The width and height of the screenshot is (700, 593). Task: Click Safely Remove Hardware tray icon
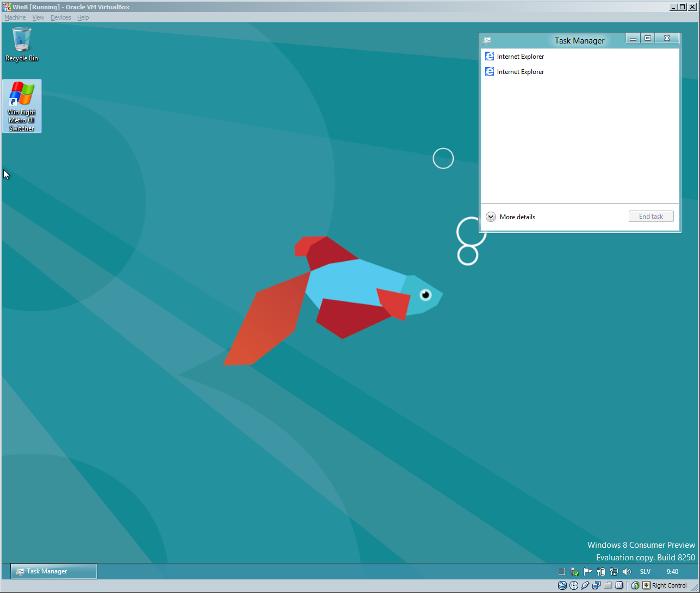[x=574, y=572]
